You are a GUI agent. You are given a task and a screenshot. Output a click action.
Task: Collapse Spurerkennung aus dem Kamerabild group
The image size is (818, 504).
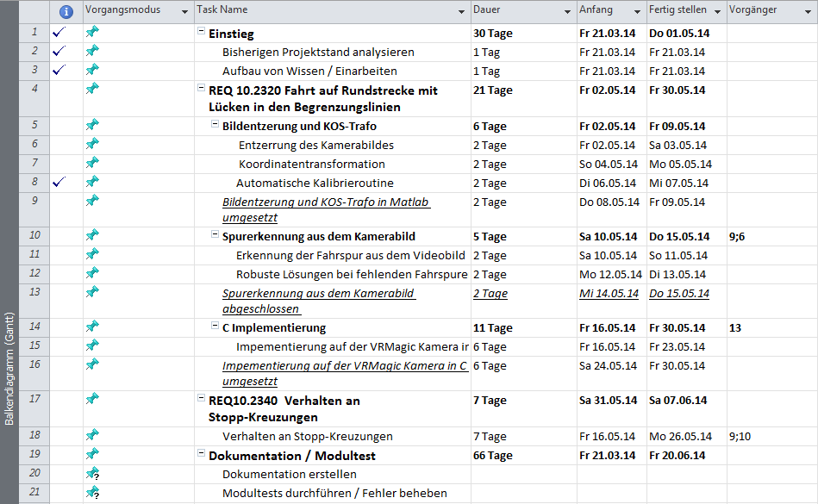pyautogui.click(x=215, y=236)
